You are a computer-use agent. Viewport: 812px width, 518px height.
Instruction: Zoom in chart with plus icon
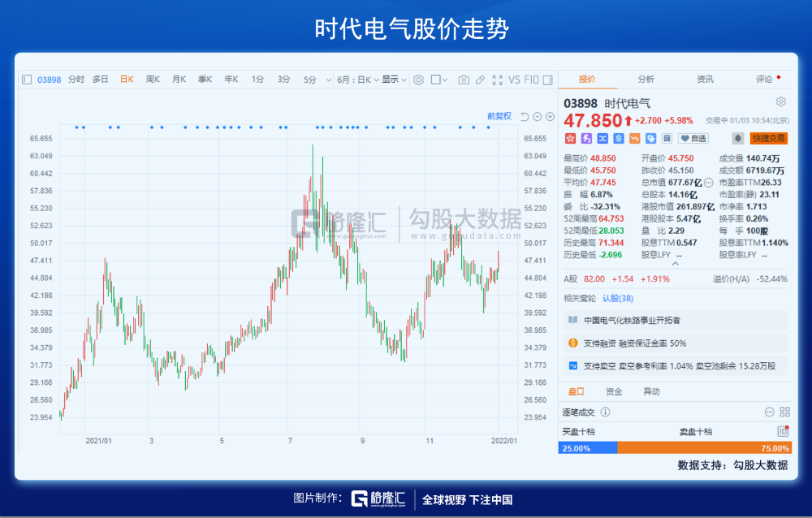[x=550, y=117]
